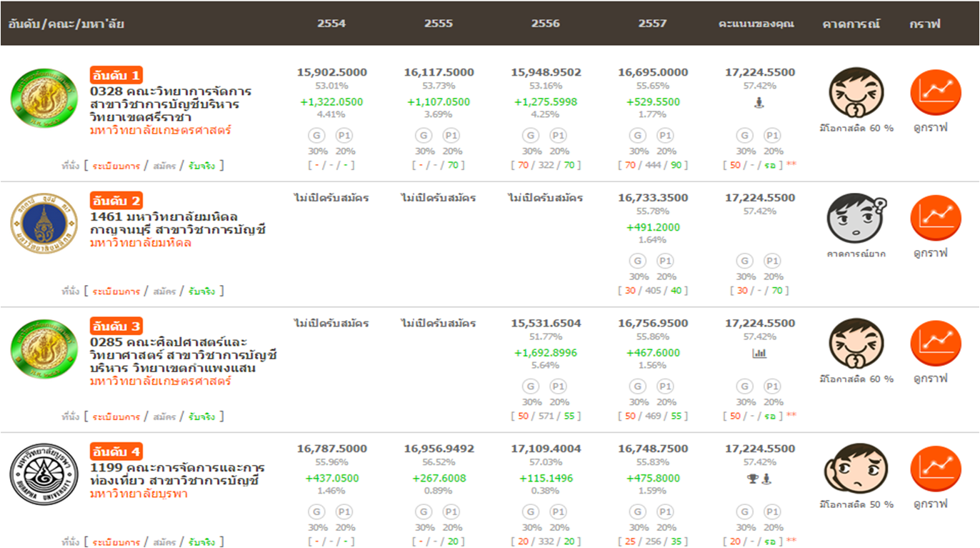The image size is (980, 548).
Task: Click the P1 icon under 2556 in rank 3
Action: pos(558,387)
